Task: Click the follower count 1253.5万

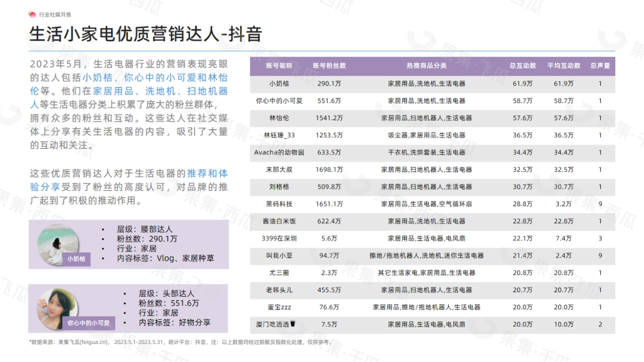Action: pos(329,135)
